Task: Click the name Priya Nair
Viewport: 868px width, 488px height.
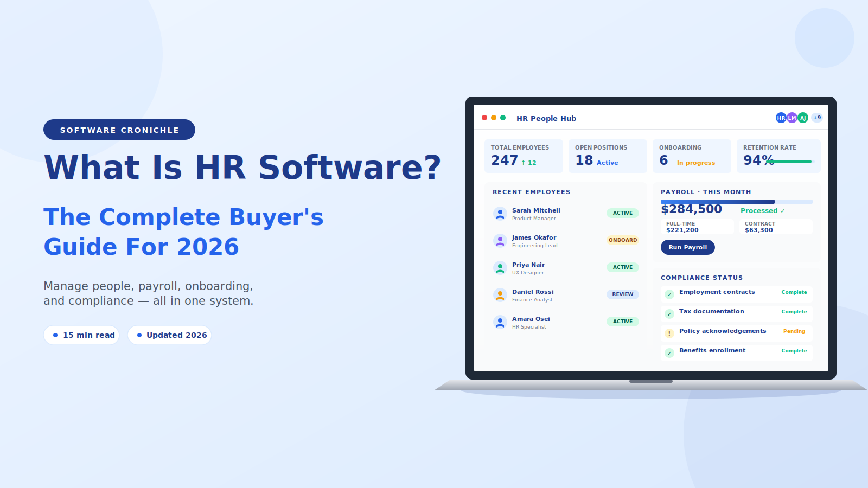Action: pyautogui.click(x=528, y=265)
